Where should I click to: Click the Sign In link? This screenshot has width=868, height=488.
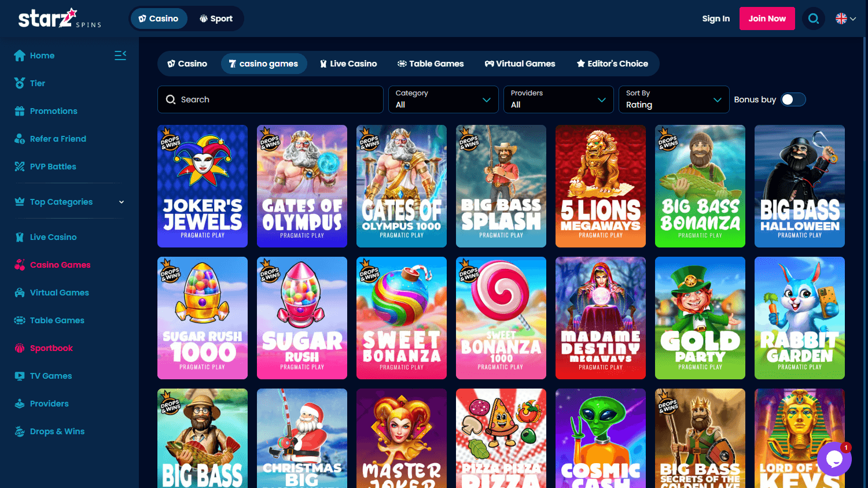pos(716,19)
